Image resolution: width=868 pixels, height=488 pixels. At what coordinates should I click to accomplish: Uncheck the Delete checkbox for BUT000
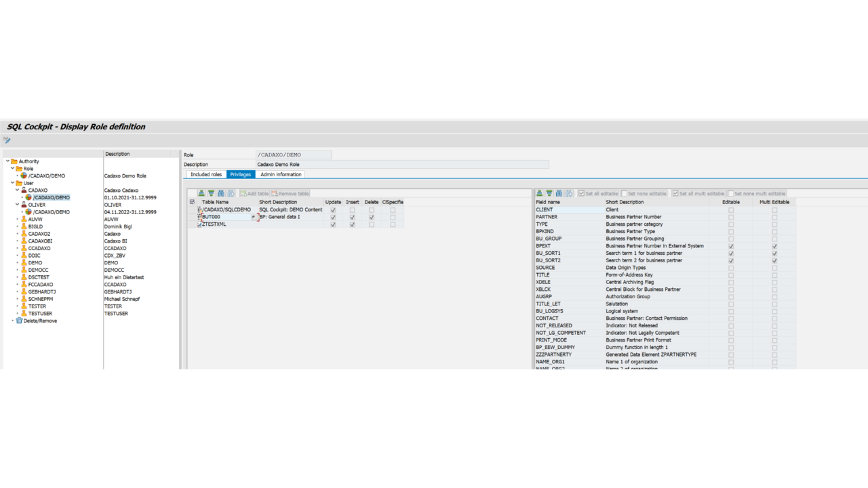tap(370, 216)
